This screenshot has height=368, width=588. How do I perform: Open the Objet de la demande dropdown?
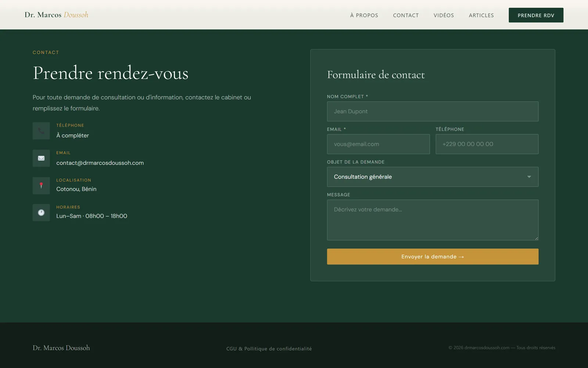(x=433, y=177)
